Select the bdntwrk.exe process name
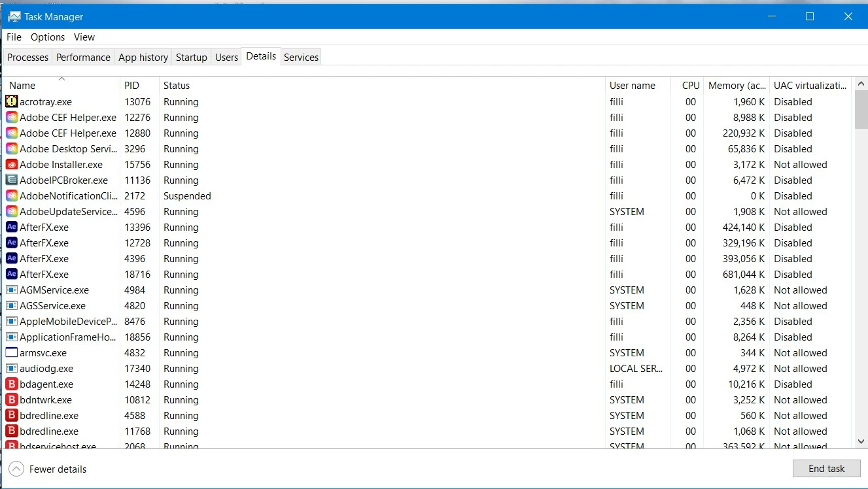Viewport: 868px width, 489px height. (46, 400)
